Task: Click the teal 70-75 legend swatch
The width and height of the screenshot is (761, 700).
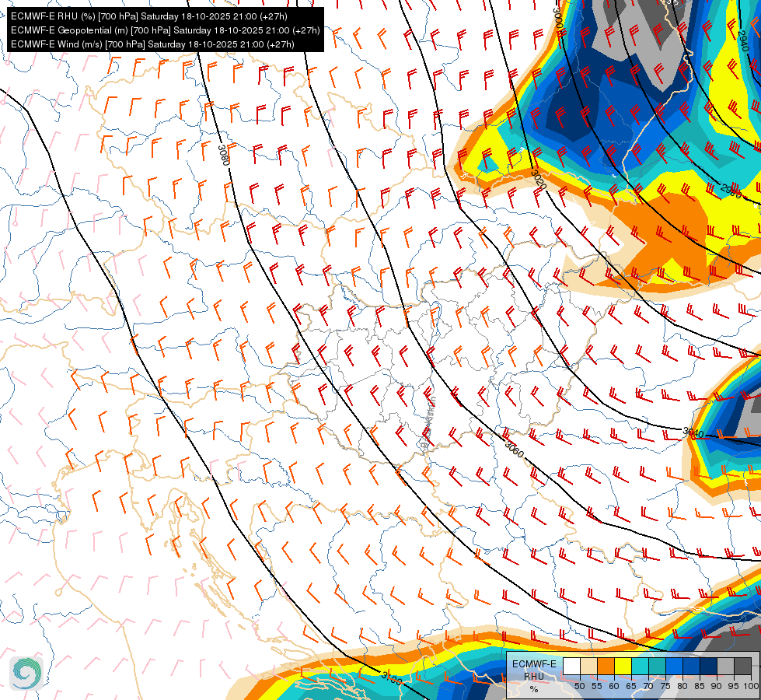Action: [x=657, y=667]
